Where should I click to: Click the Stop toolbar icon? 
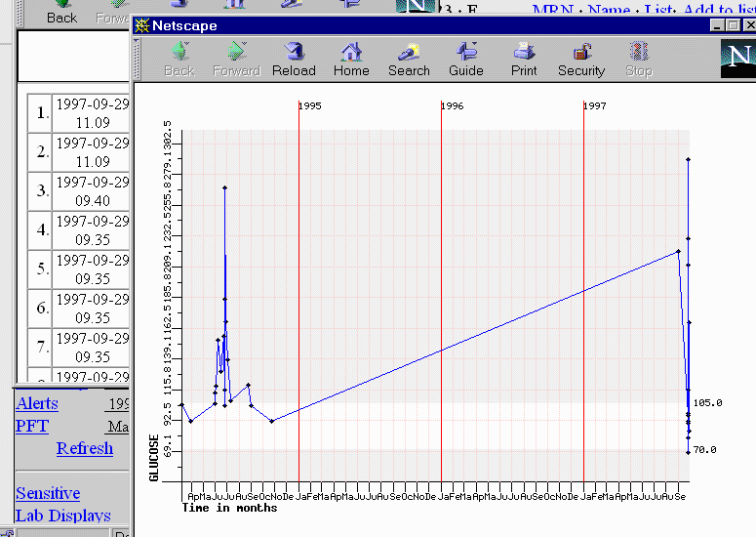[x=639, y=59]
